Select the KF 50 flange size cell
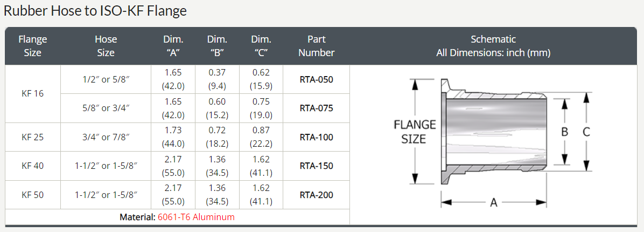 [33, 195]
